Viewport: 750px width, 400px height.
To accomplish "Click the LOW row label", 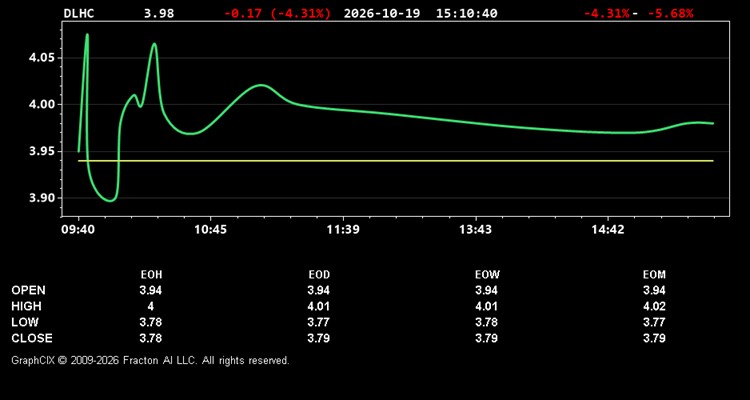I will coord(25,322).
